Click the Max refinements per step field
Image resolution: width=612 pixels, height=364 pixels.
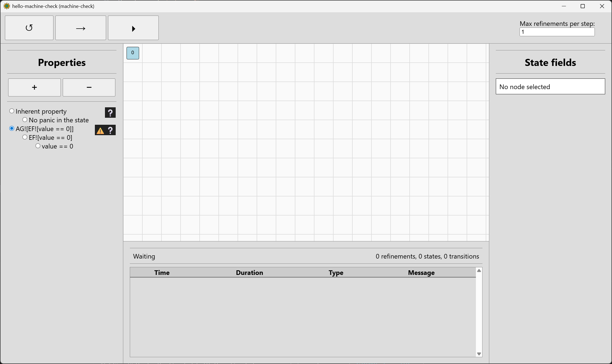[557, 32]
